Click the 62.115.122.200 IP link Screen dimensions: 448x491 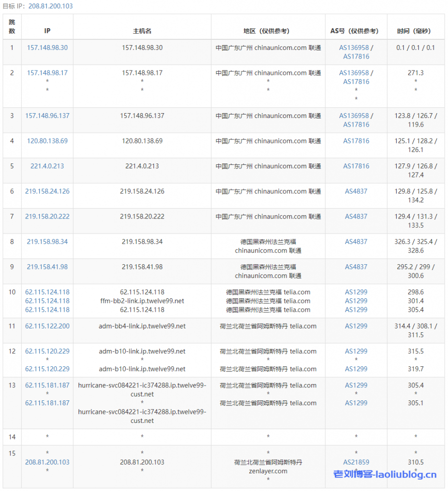[x=47, y=326]
